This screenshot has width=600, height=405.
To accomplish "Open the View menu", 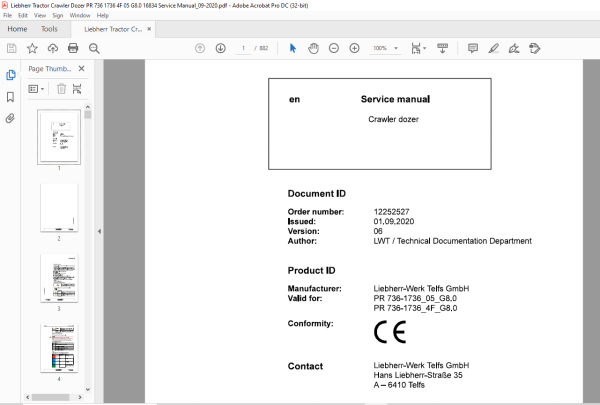I will tap(40, 15).
